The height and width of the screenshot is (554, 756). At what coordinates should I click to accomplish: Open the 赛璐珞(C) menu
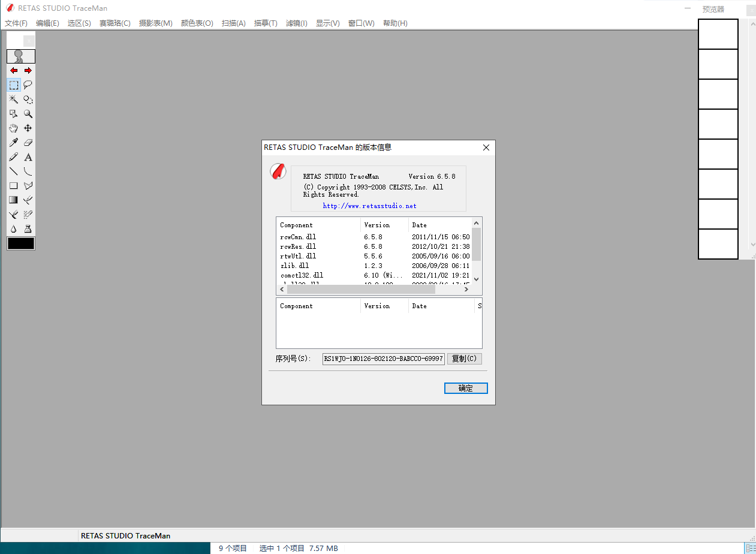click(x=115, y=23)
